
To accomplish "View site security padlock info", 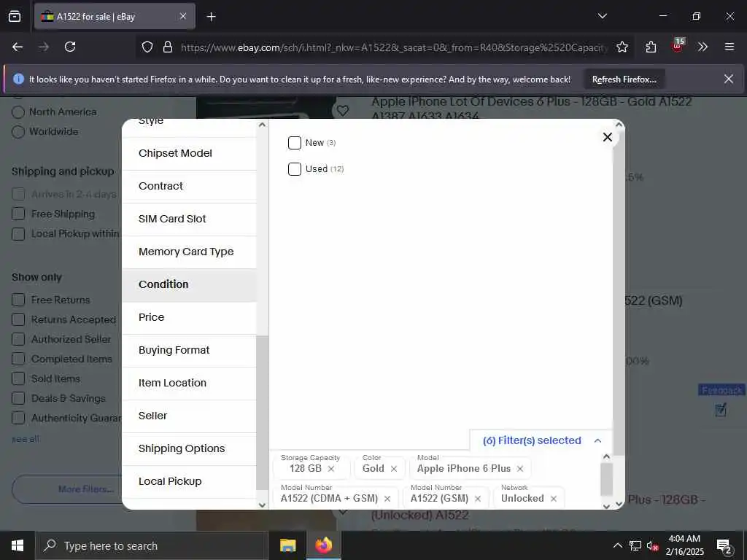I will tap(168, 47).
